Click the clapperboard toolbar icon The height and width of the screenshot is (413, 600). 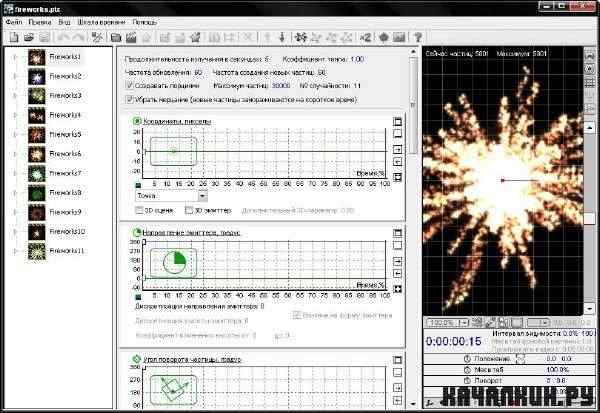click(x=131, y=37)
